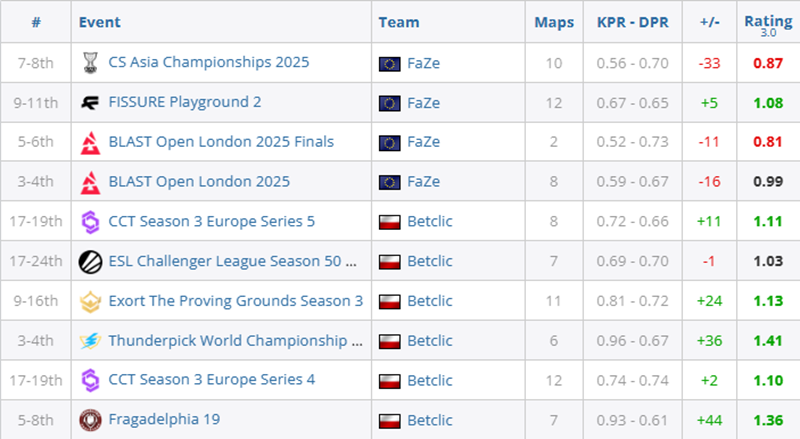Sort by KPR - DPR column header

pos(633,22)
